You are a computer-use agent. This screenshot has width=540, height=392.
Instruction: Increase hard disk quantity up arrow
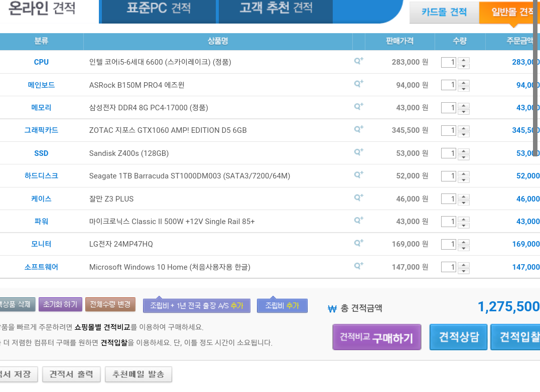point(464,173)
